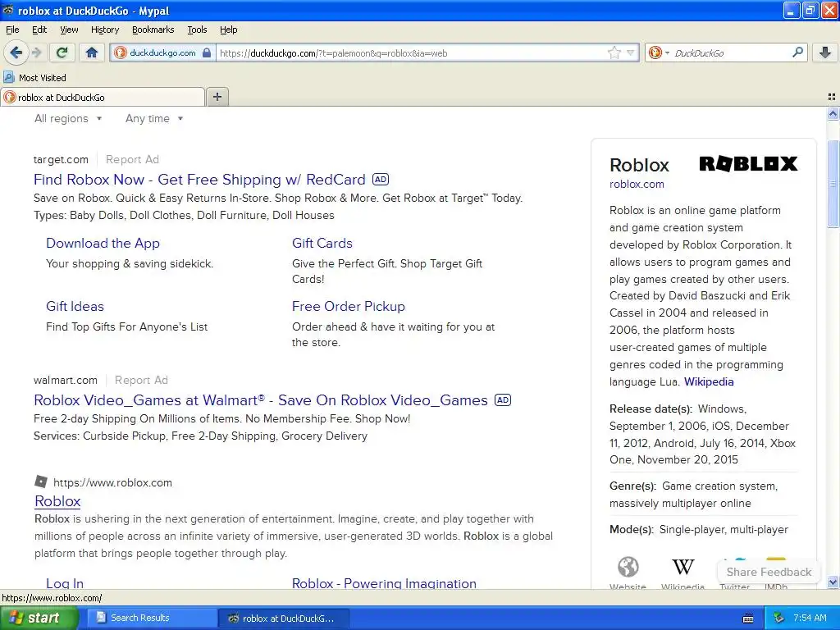Image resolution: width=840 pixels, height=630 pixels.
Task: Open the File menu
Action: click(x=12, y=30)
